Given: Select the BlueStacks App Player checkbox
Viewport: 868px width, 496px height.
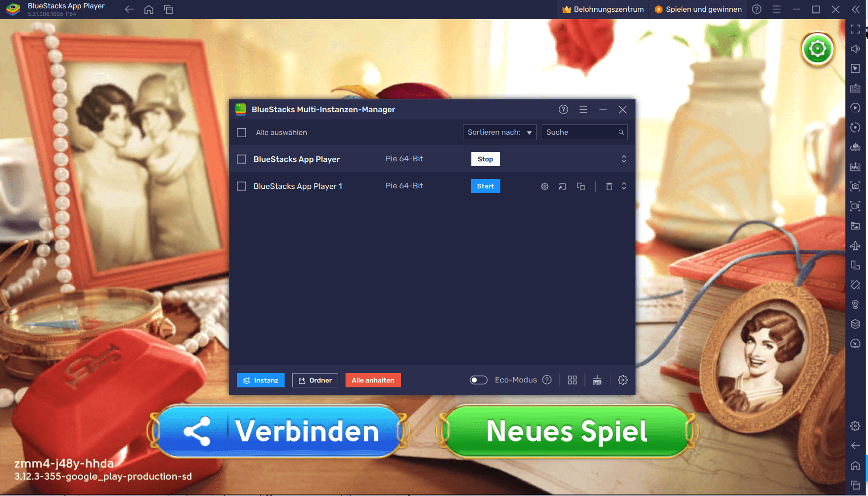Looking at the screenshot, I should pyautogui.click(x=241, y=159).
